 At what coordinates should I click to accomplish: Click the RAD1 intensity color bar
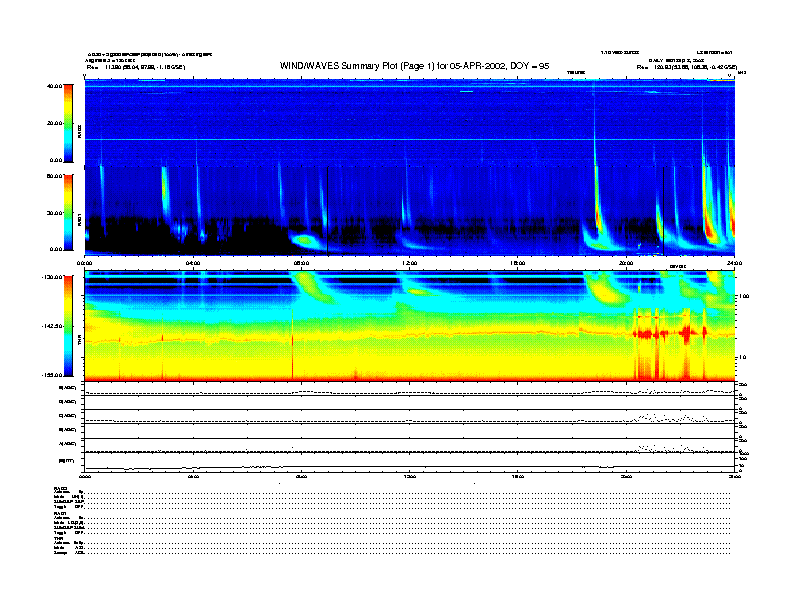click(x=68, y=213)
